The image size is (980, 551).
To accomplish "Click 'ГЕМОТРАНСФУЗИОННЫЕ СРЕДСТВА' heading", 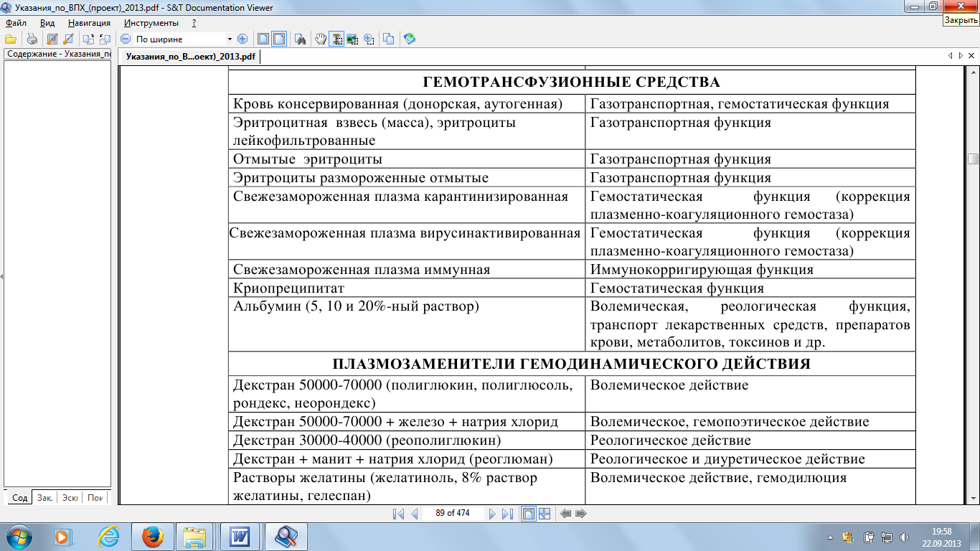I will pos(572,81).
